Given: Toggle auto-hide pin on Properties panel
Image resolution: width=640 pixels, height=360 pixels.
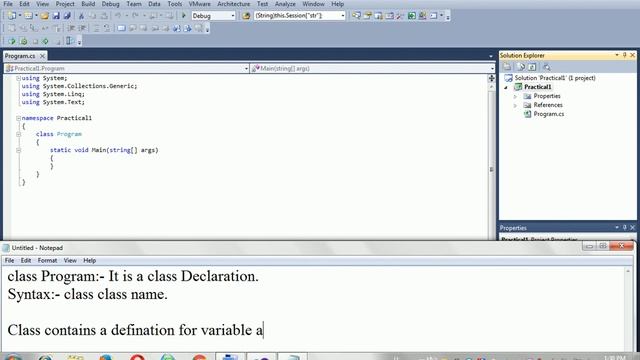Looking at the screenshot, I should click(625, 227).
